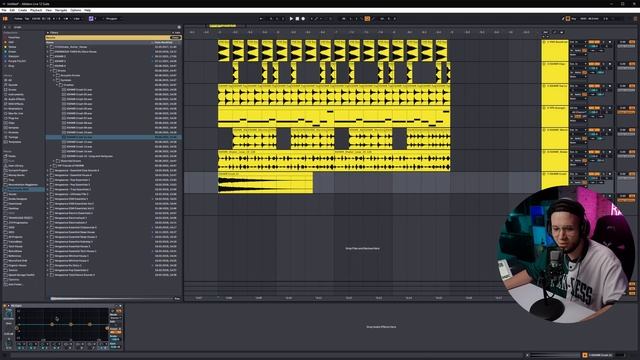Select KSHMR Crash 12.wav sample
The image size is (640, 360).
79,142
